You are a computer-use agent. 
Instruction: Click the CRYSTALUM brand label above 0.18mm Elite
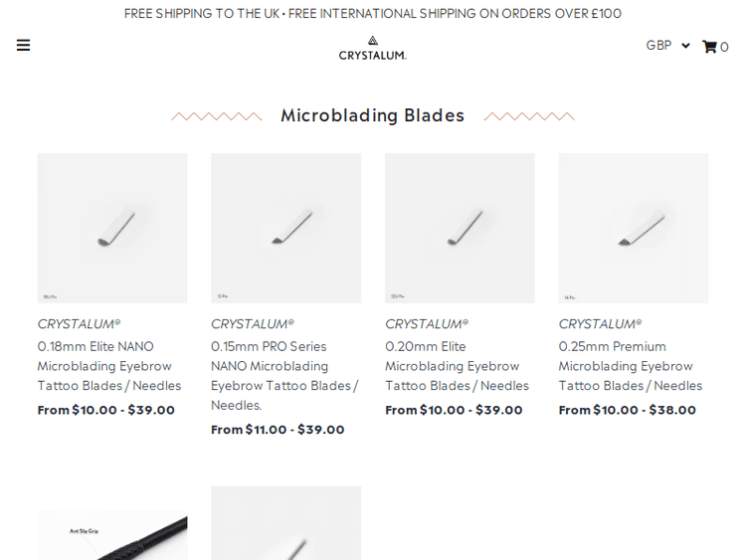tap(79, 323)
